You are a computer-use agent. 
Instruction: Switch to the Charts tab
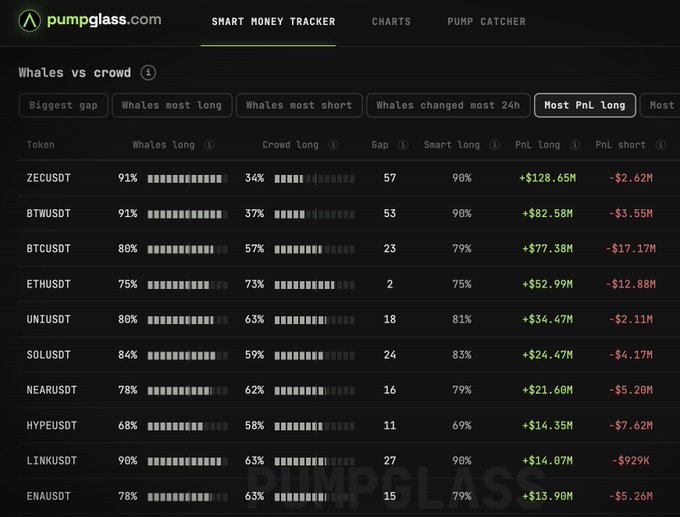391,22
